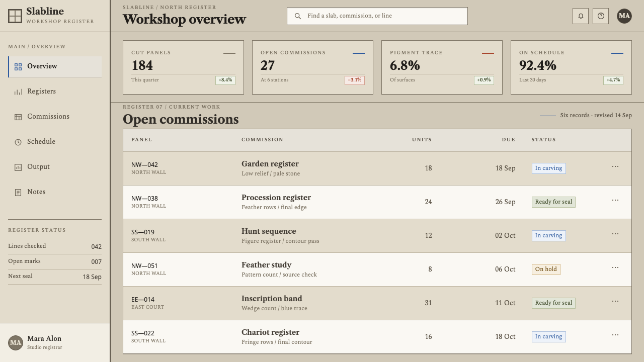Select the Garden register commission title

coord(270,164)
